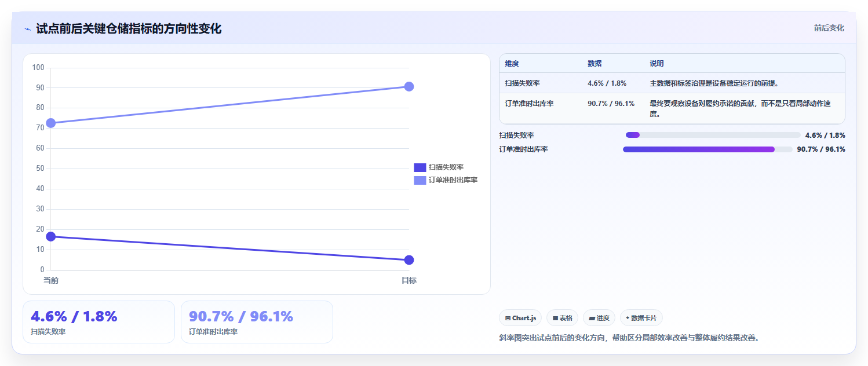Click the 当前 x-axis label
Image resolution: width=868 pixels, height=366 pixels.
click(x=51, y=281)
